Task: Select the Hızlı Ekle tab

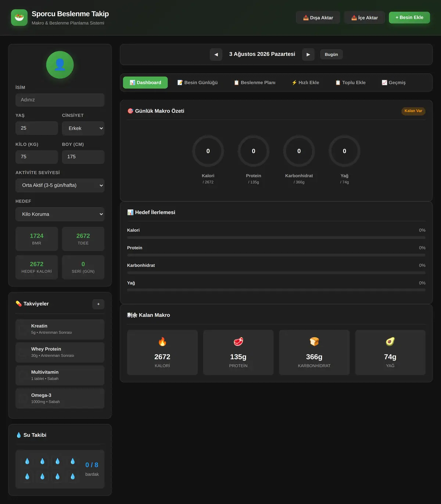Action: click(x=305, y=83)
